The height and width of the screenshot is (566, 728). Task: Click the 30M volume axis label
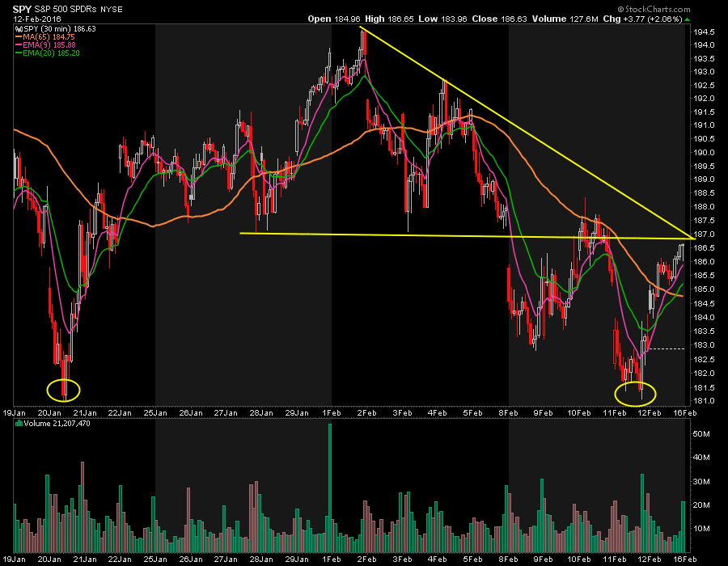[x=701, y=481]
